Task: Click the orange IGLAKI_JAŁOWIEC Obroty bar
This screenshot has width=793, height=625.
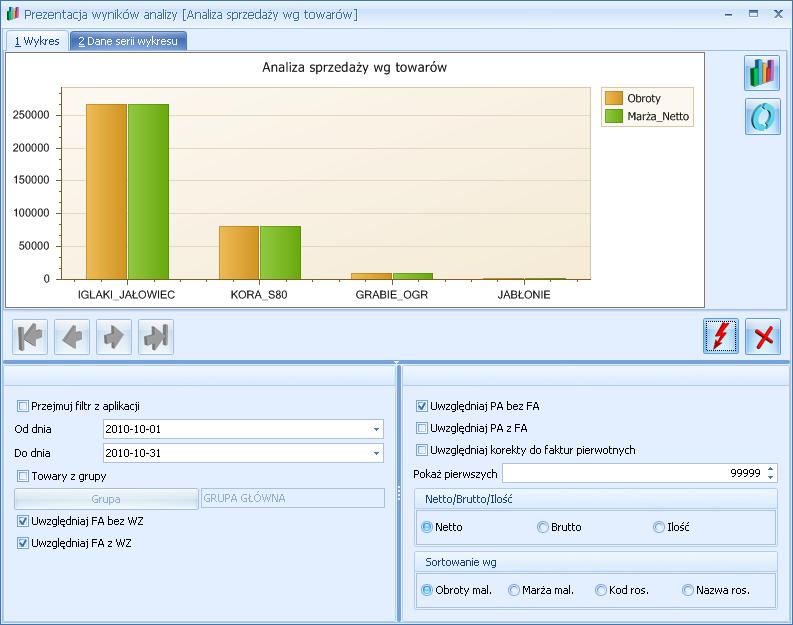Action: [x=106, y=192]
